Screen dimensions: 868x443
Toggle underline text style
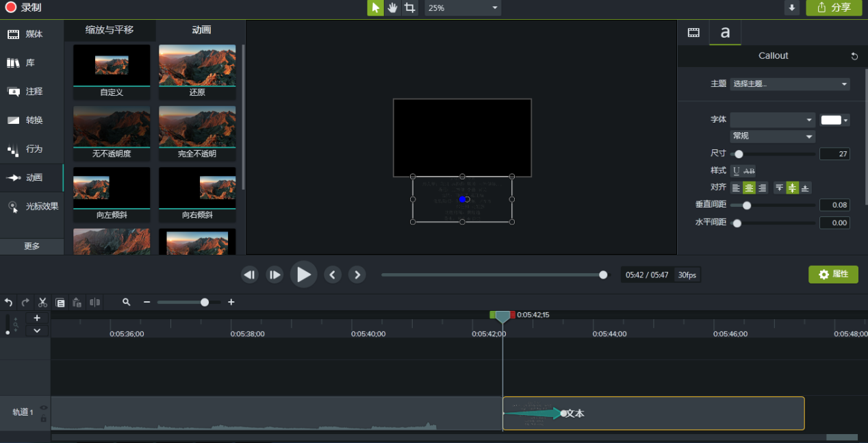click(737, 170)
